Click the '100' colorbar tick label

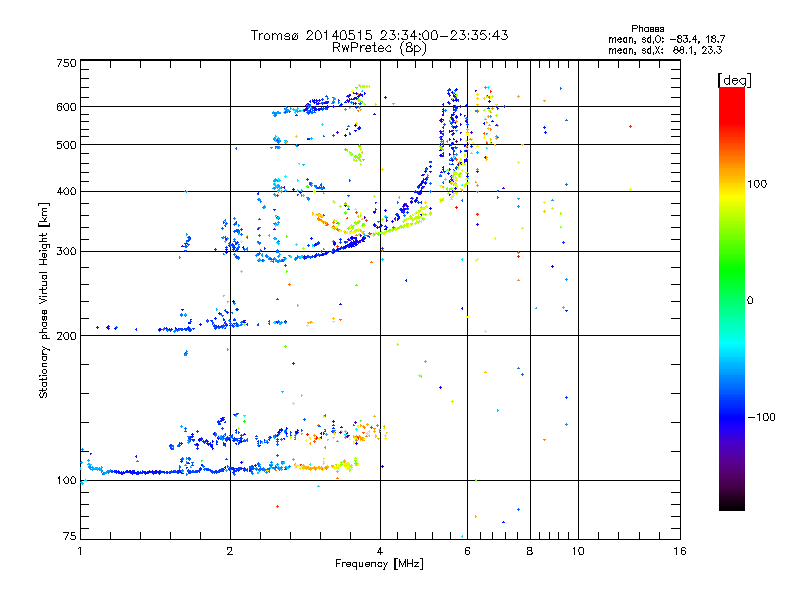pyautogui.click(x=757, y=184)
